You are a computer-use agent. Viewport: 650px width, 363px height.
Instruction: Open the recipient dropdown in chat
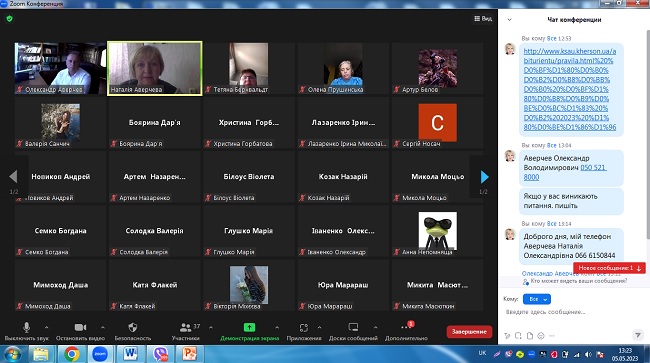(x=537, y=299)
